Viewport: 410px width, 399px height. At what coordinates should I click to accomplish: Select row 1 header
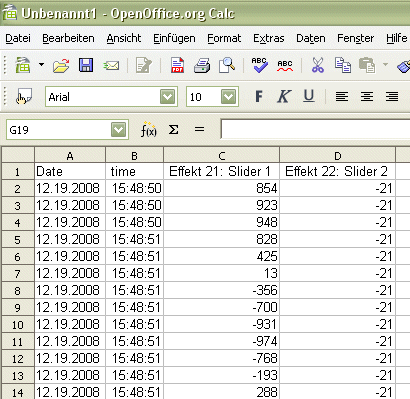(18, 172)
